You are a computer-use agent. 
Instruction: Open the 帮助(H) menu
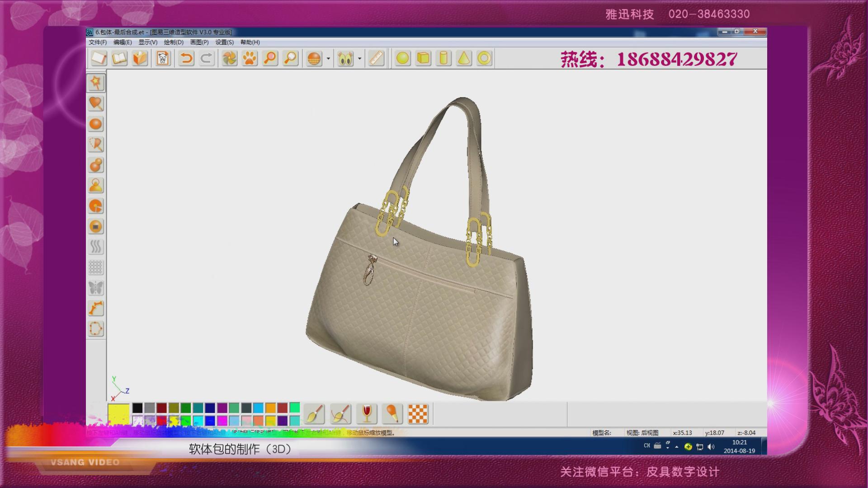coord(250,42)
